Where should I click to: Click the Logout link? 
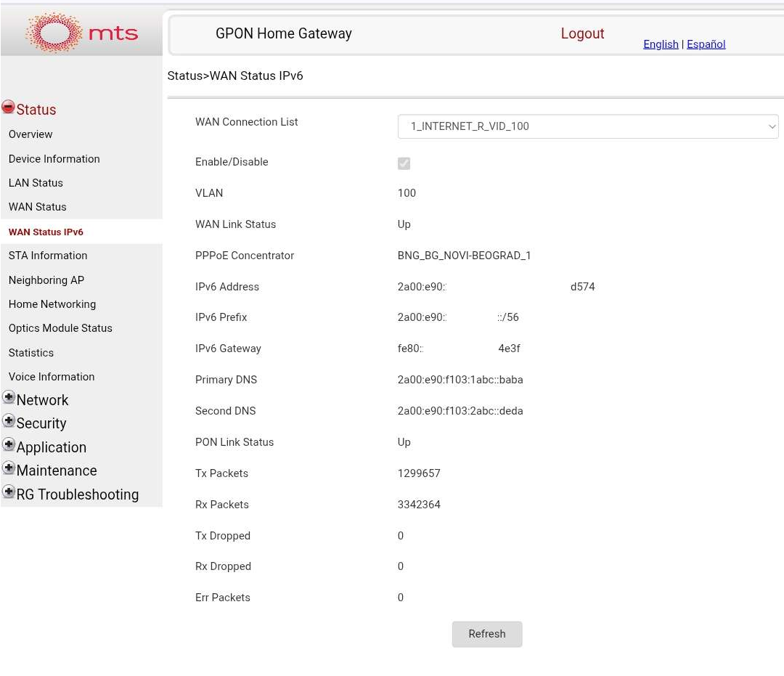[x=582, y=33]
